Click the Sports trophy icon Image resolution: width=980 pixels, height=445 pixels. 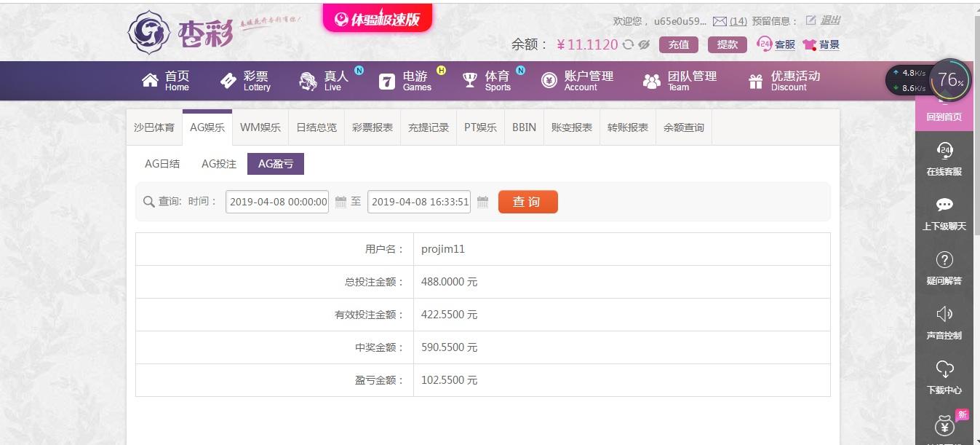click(x=470, y=80)
